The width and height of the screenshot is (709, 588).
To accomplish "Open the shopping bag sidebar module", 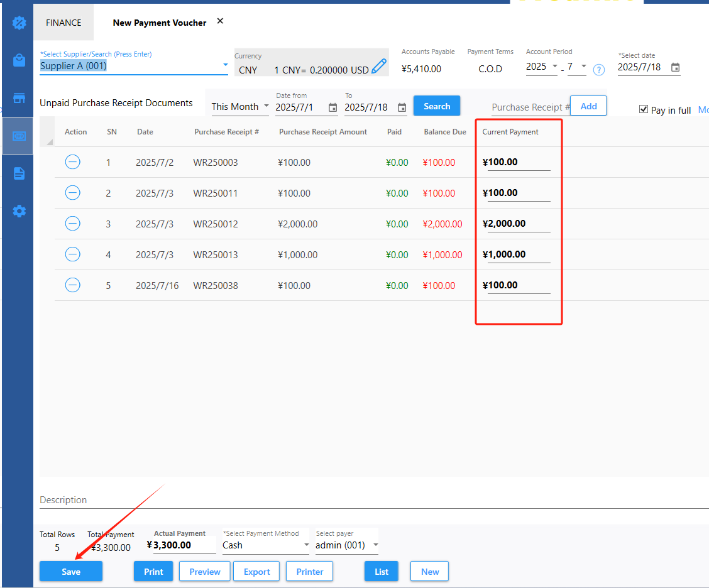I will (x=19, y=60).
